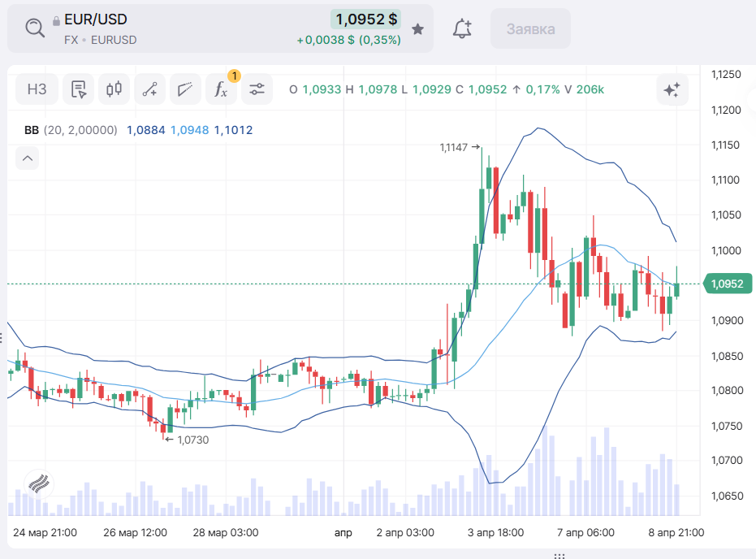Open the H3 timeframe selector
This screenshot has height=559, width=756.
pyautogui.click(x=37, y=89)
